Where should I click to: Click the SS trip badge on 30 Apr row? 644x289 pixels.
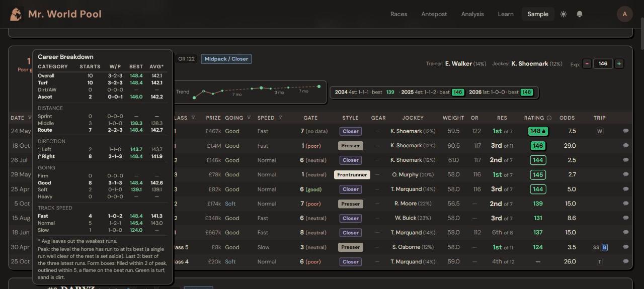click(x=596, y=247)
